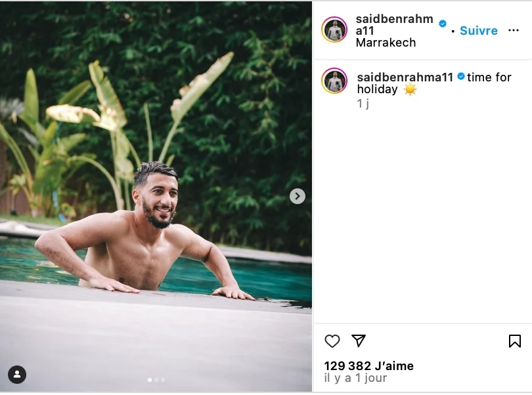Viewport: 532px width, 395px height.
Task: Open caption profile avatar next to comment
Action: click(x=334, y=81)
